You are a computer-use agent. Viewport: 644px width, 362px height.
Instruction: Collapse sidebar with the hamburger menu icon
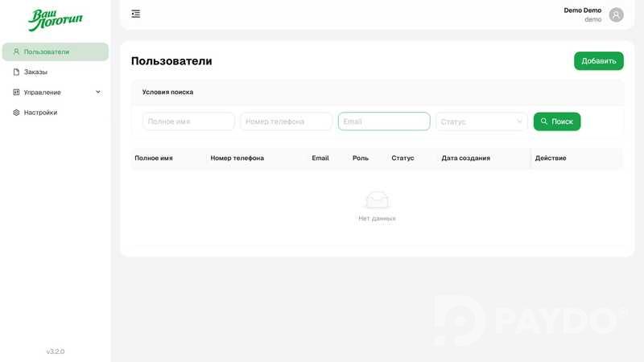click(135, 14)
